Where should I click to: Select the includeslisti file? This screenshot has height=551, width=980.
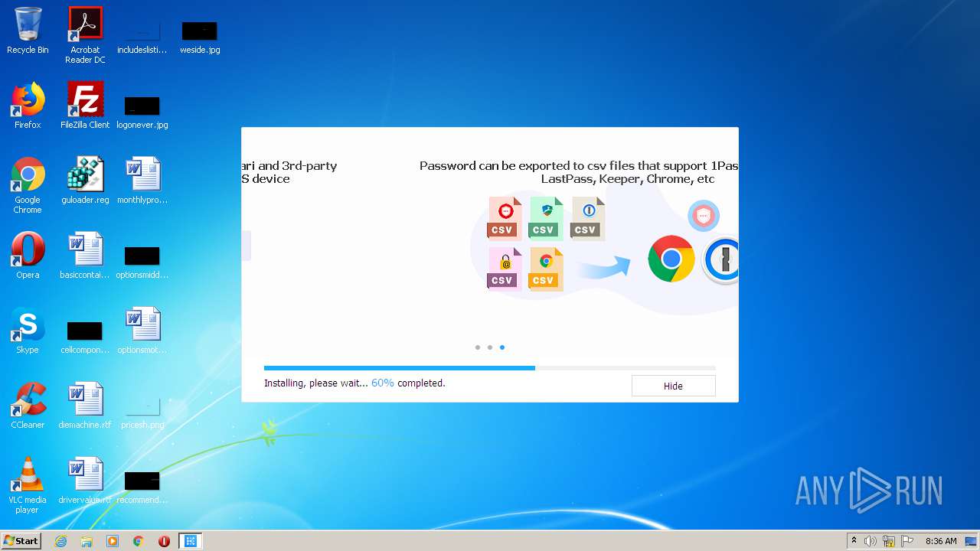pyautogui.click(x=142, y=37)
